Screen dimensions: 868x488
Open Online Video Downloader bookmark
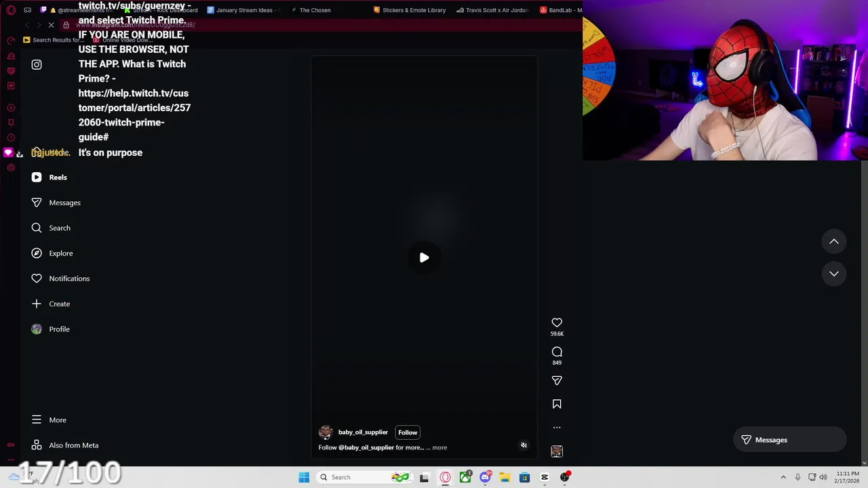tap(123, 40)
